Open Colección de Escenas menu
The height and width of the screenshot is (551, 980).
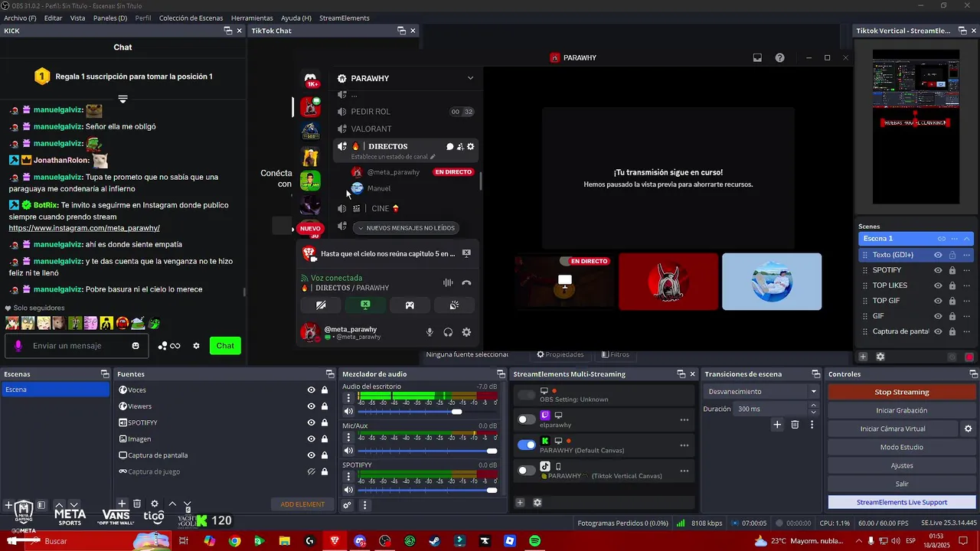(x=191, y=18)
